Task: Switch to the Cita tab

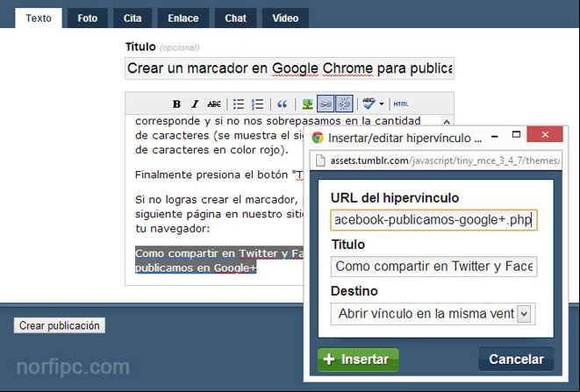Action: [132, 18]
